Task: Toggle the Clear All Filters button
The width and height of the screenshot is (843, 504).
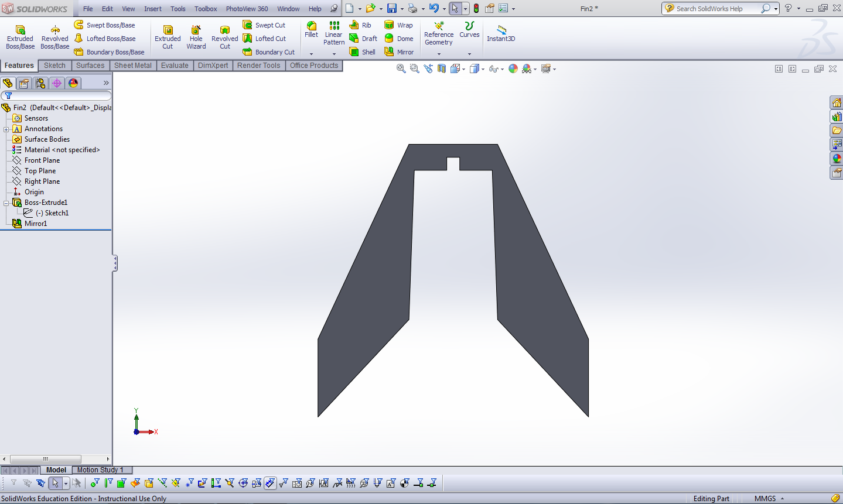Action: point(27,483)
